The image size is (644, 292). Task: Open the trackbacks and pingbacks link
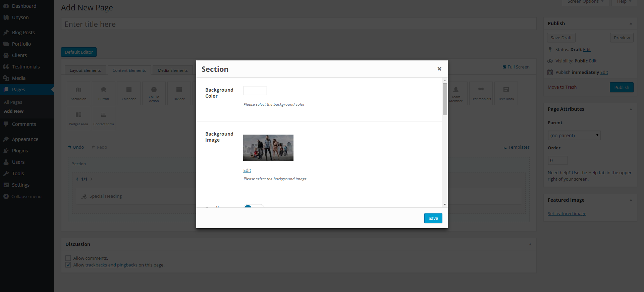coord(111,265)
